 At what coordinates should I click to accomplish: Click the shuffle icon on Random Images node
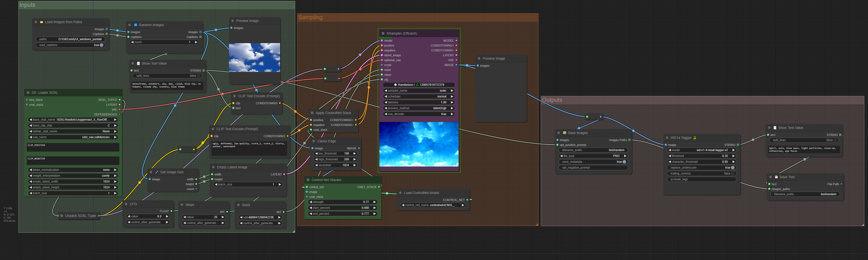pos(135,25)
